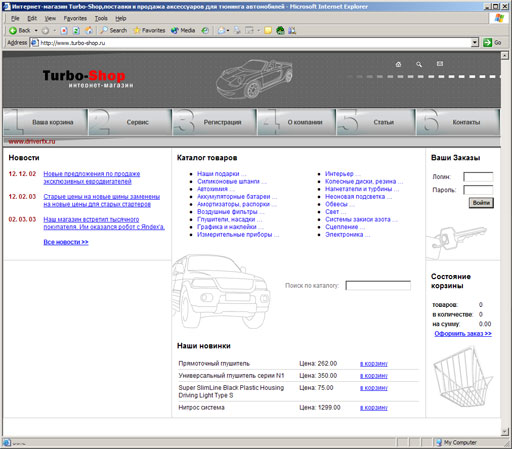512x449 pixels.
Task: Click the My Computer zone status indicator
Action: 456,443
